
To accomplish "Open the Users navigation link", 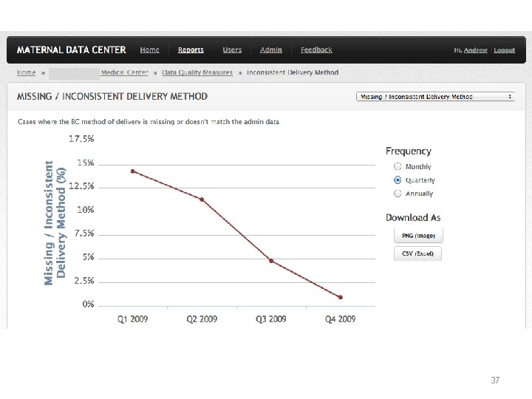I will click(232, 50).
